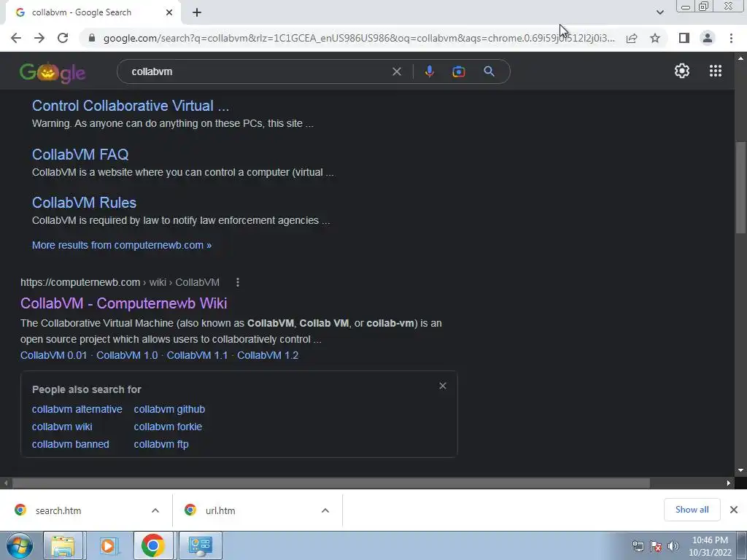
Task: Open the volume speaker tray icon
Action: [x=673, y=546]
